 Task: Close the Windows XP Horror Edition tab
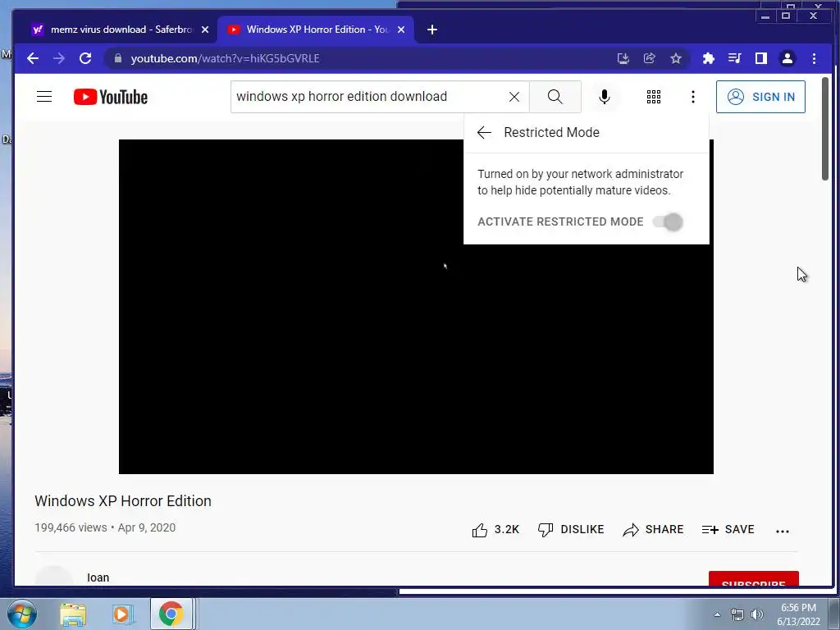(x=400, y=30)
